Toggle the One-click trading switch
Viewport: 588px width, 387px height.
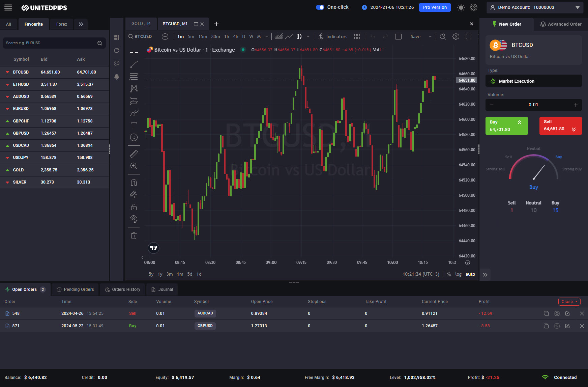pos(320,7)
